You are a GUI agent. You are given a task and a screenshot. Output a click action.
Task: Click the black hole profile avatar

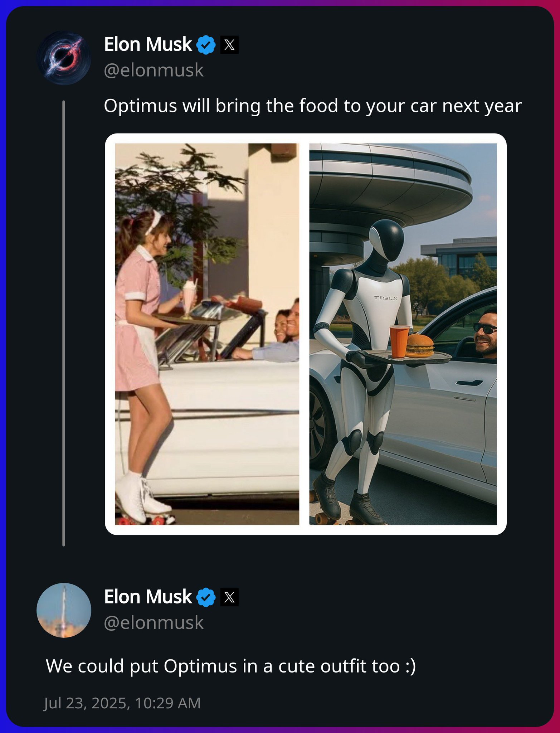[x=64, y=58]
